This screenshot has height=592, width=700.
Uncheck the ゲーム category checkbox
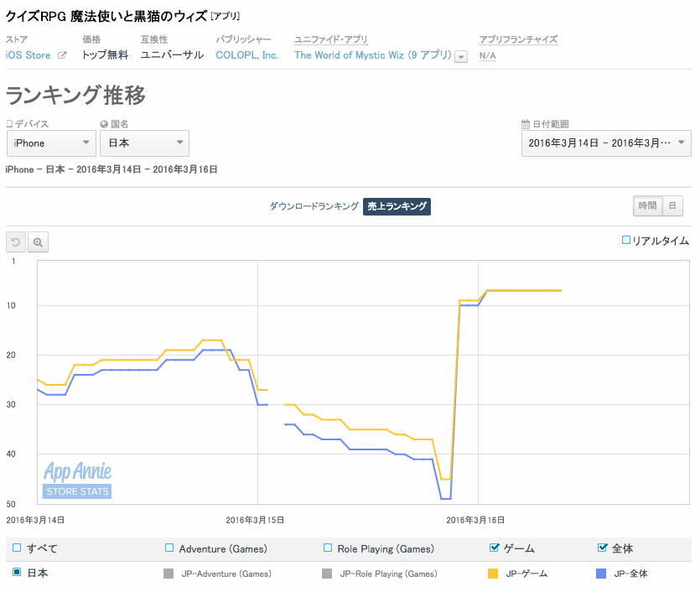point(494,548)
